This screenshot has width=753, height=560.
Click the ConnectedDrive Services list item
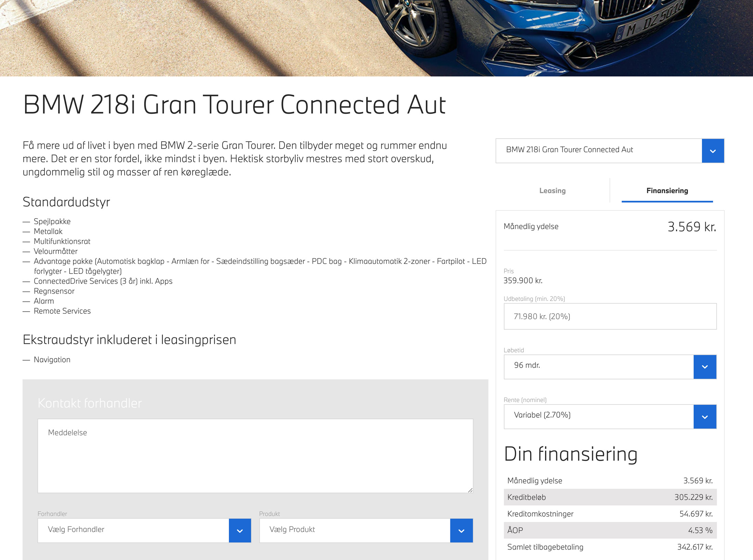[103, 281]
